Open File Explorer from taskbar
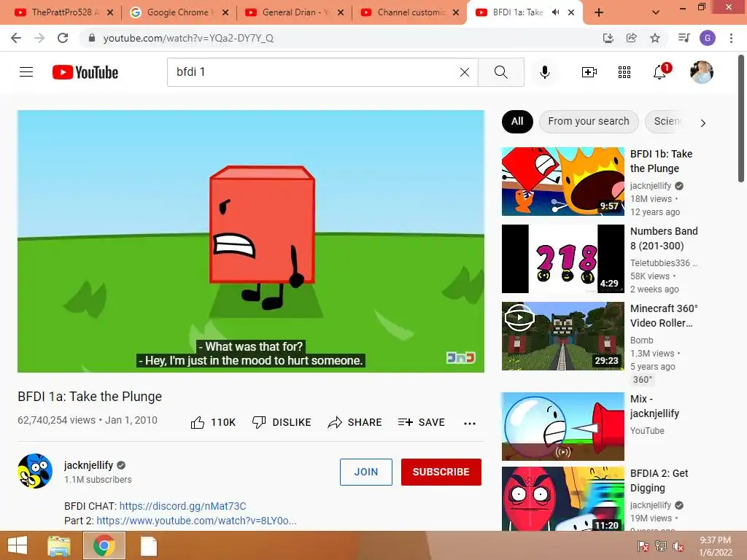The width and height of the screenshot is (747, 560). [x=58, y=545]
